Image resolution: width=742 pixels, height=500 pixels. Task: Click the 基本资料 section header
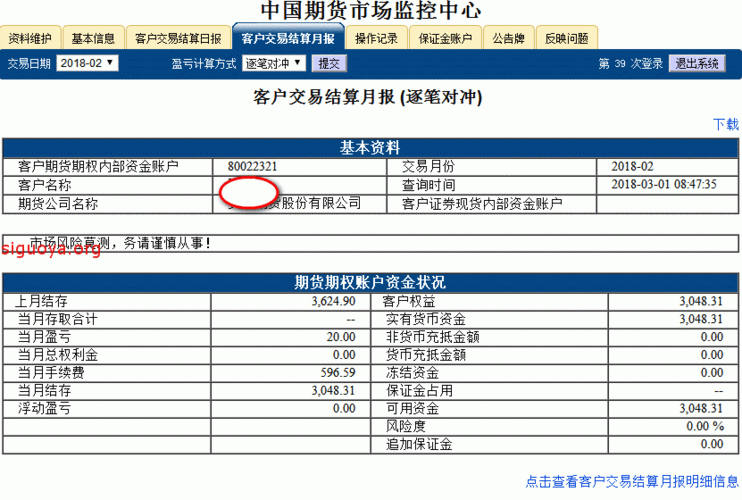[x=370, y=148]
